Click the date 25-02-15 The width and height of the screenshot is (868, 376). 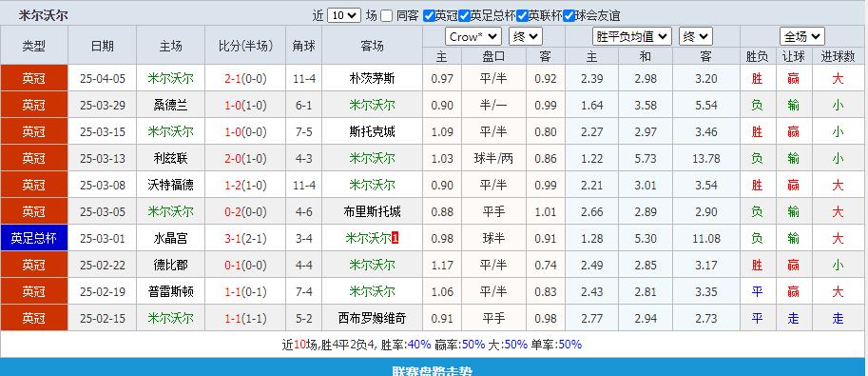point(103,318)
